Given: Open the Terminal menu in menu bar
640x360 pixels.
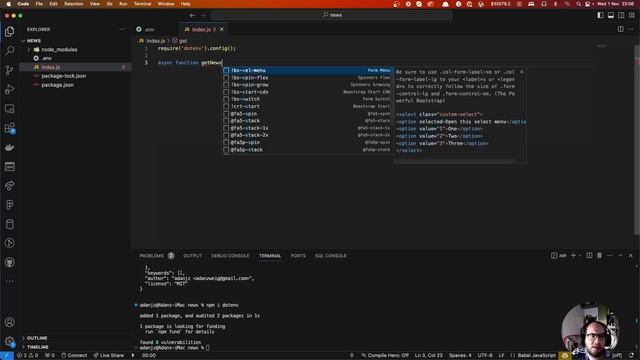Looking at the screenshot, I should click(142, 4).
